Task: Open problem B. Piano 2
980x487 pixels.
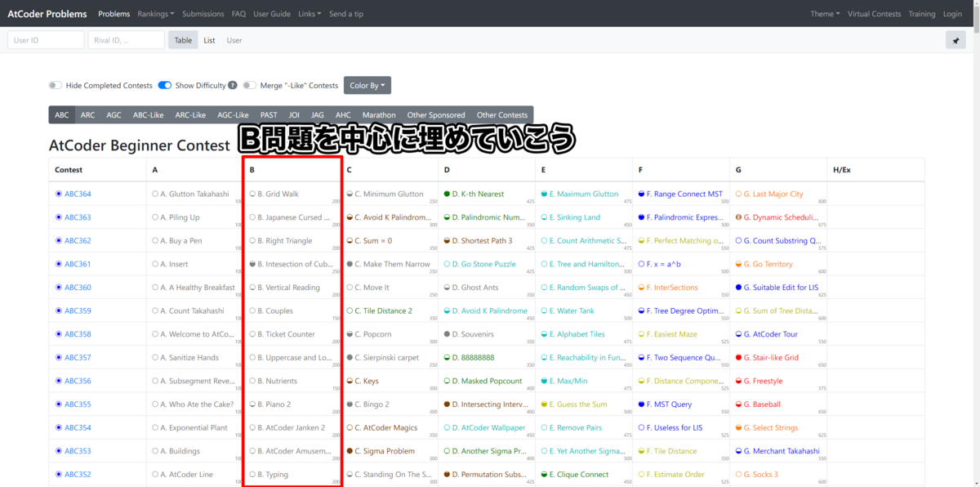Action: pos(274,404)
